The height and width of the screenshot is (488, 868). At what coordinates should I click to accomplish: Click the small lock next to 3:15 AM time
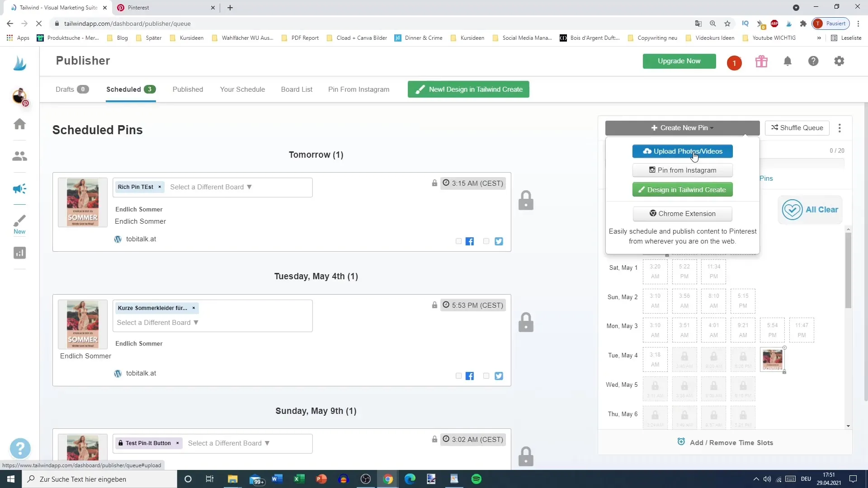click(x=434, y=183)
